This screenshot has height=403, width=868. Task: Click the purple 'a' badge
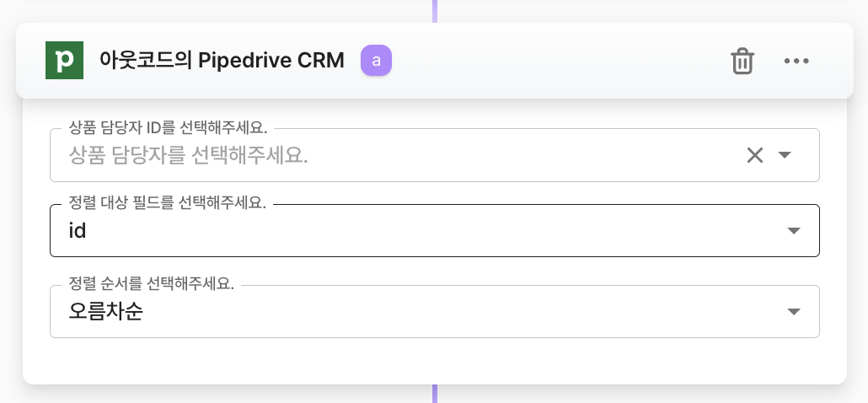click(x=376, y=61)
